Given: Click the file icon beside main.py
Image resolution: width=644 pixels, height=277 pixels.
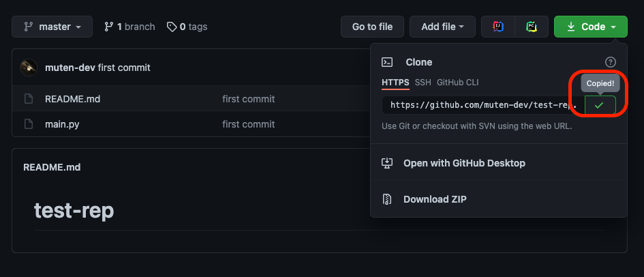Looking at the screenshot, I should tap(29, 124).
